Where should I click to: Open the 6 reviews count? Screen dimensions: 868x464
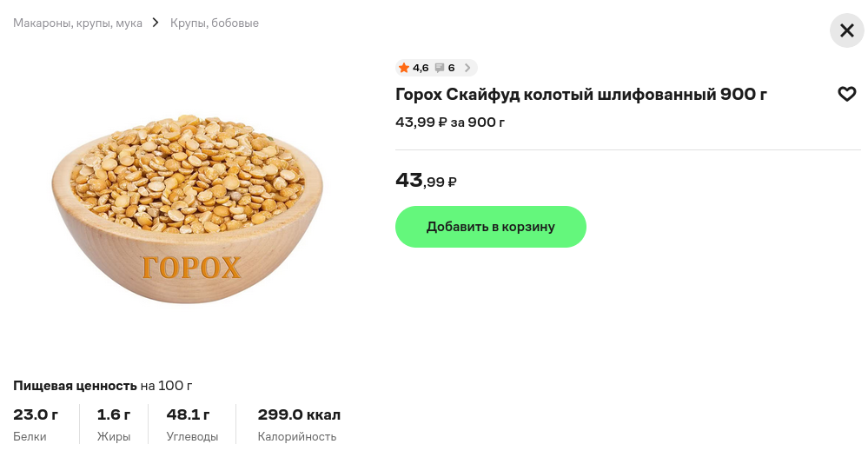point(451,68)
